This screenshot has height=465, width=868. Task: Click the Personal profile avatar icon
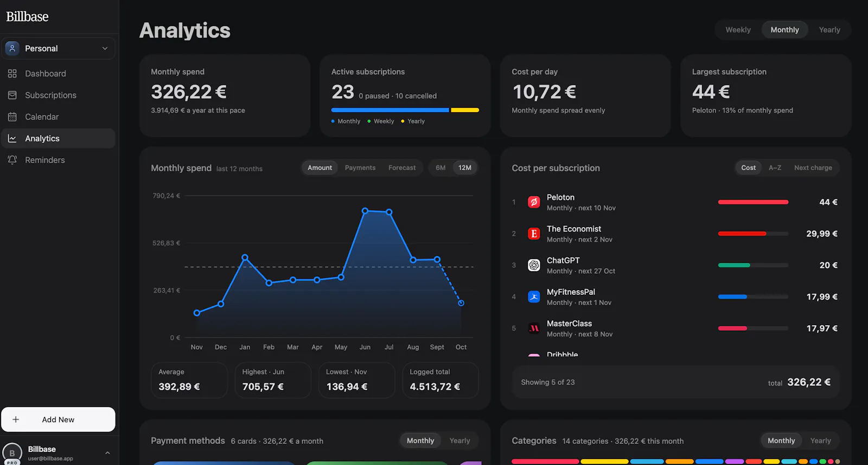[12, 48]
